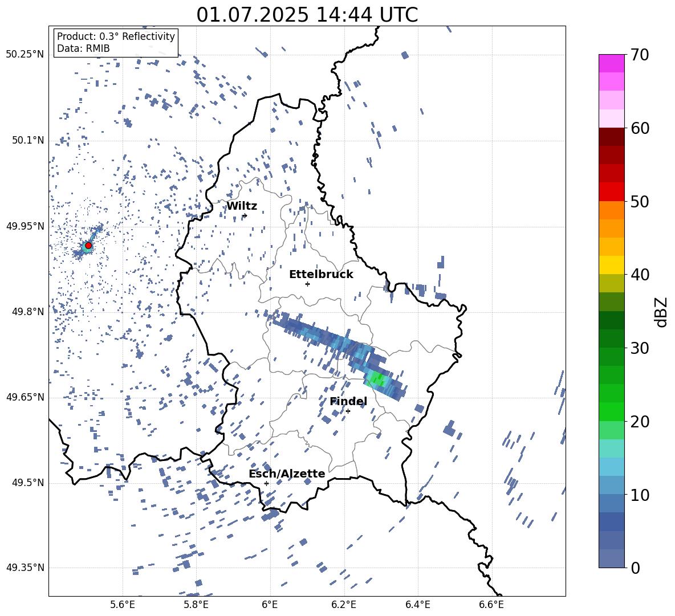
Task: Click the 6°E longitude label
Action: coord(270,605)
